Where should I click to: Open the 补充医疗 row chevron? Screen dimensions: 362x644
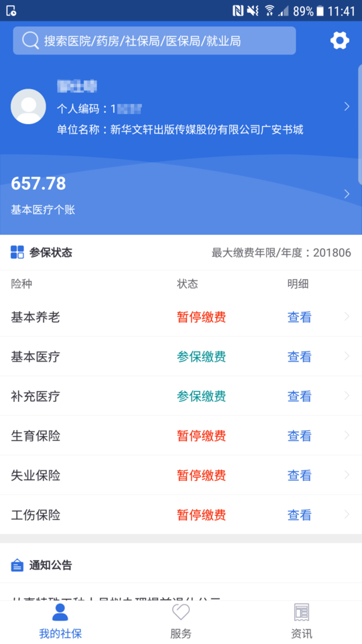(x=347, y=396)
